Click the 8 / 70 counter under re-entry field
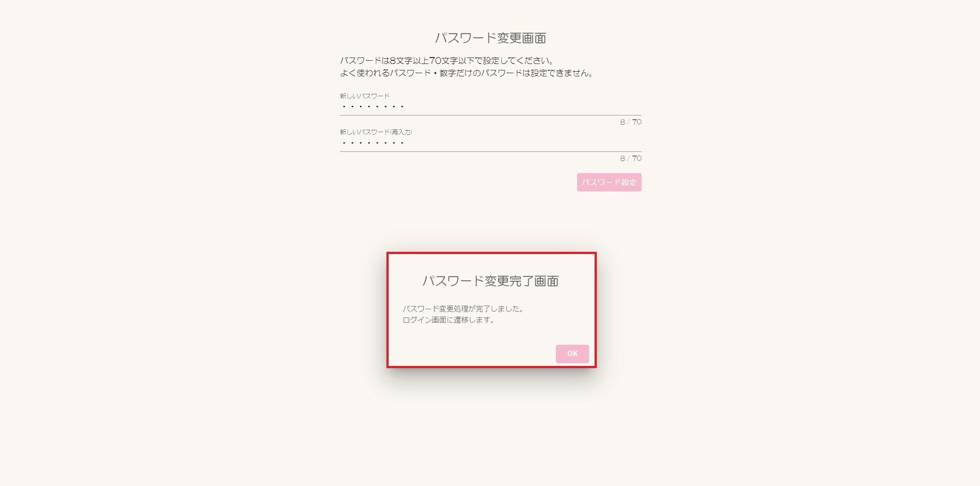 tap(630, 158)
